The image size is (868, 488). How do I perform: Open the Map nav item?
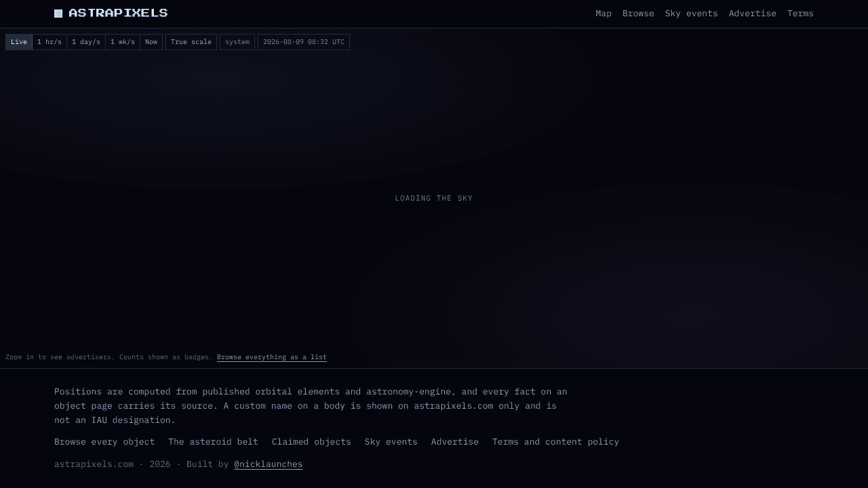point(604,14)
